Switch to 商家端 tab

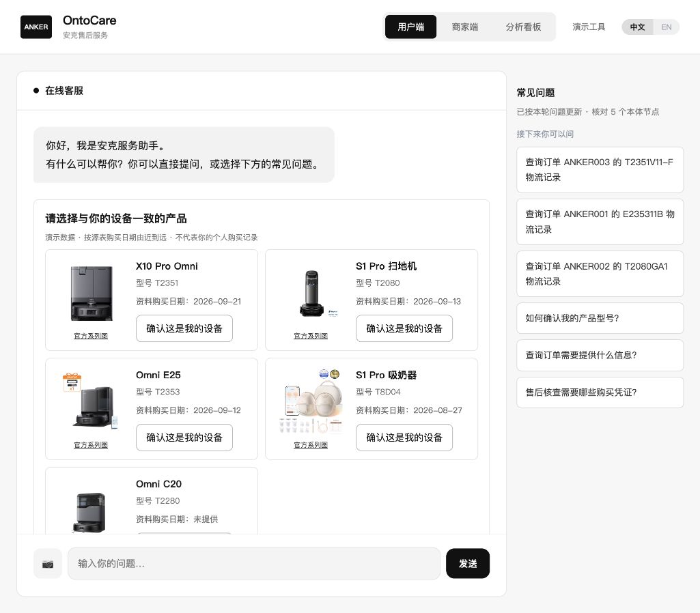click(x=465, y=27)
